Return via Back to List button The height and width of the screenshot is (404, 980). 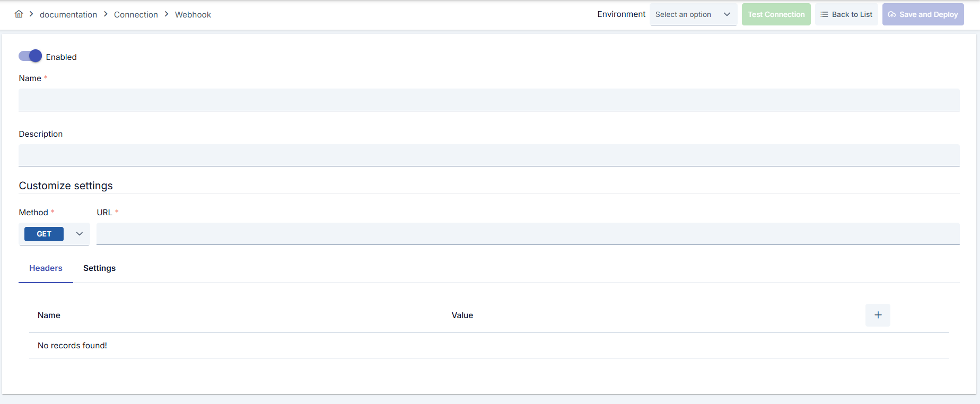tap(846, 14)
